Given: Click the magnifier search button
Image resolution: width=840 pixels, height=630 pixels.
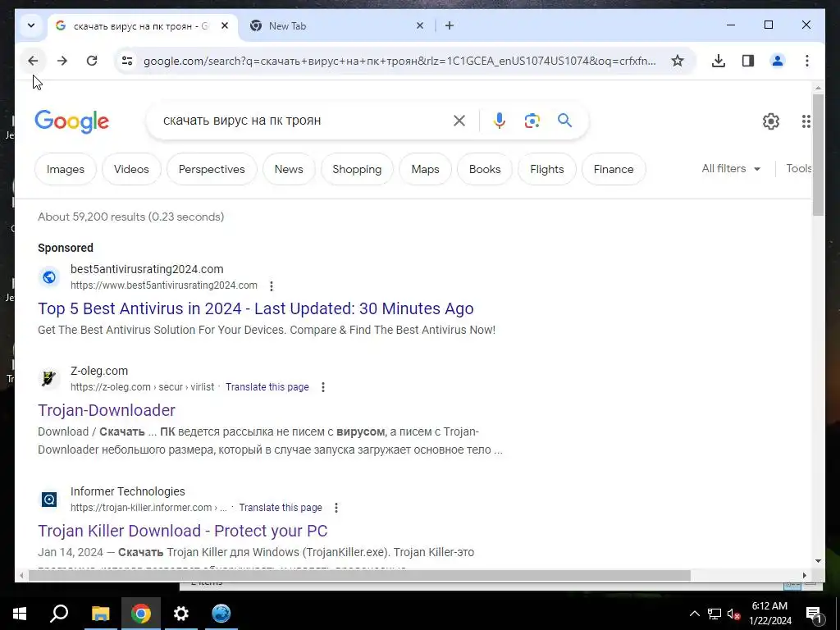Looking at the screenshot, I should point(564,120).
